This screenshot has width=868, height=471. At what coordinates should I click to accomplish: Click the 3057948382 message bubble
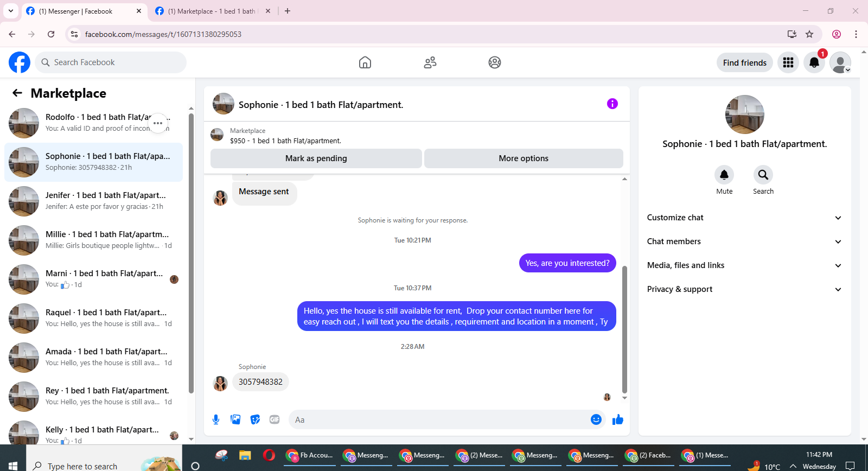tap(260, 382)
